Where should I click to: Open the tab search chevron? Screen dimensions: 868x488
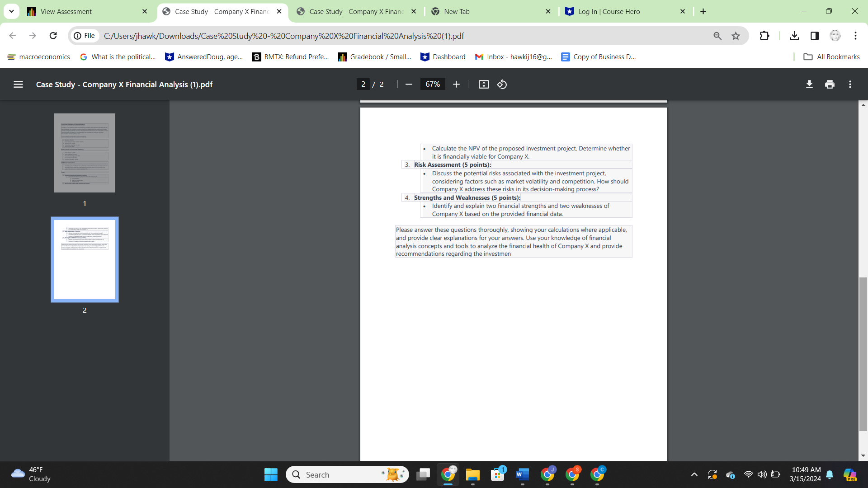(11, 11)
